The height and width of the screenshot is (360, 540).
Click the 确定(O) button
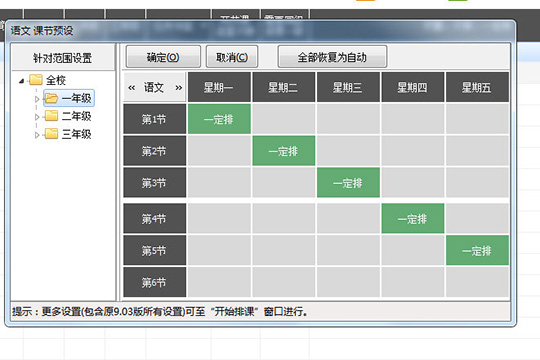(163, 57)
